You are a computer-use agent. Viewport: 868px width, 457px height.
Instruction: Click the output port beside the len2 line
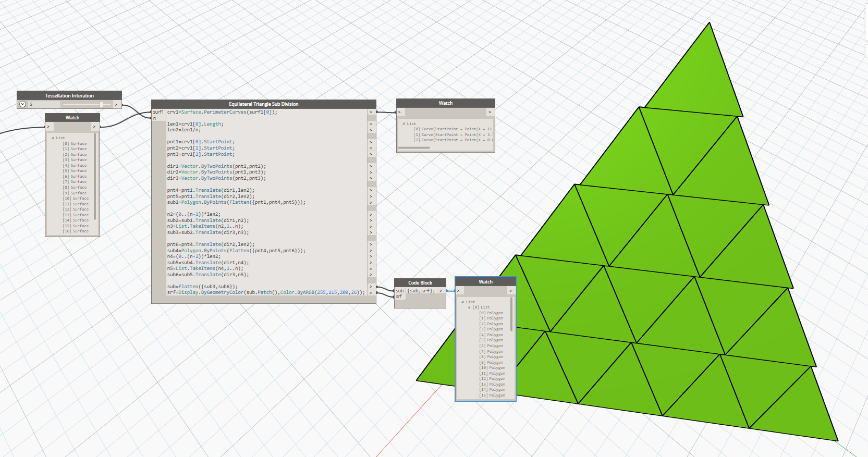point(371,130)
